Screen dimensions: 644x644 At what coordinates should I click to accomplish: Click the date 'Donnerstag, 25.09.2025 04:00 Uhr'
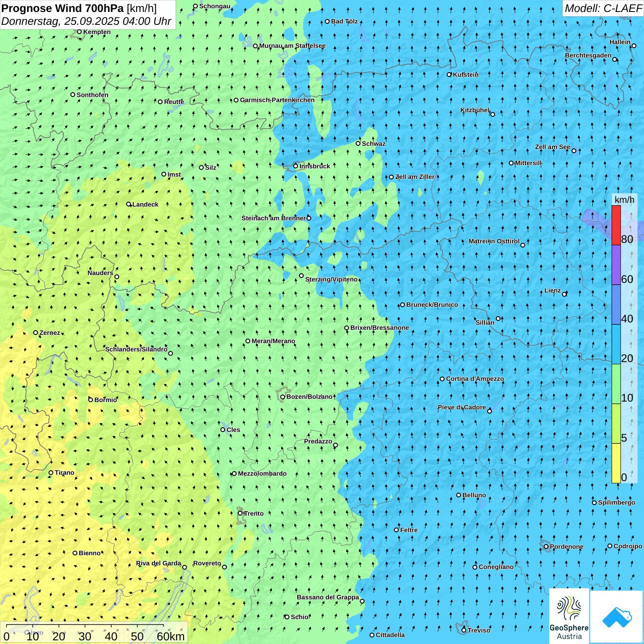click(x=86, y=21)
